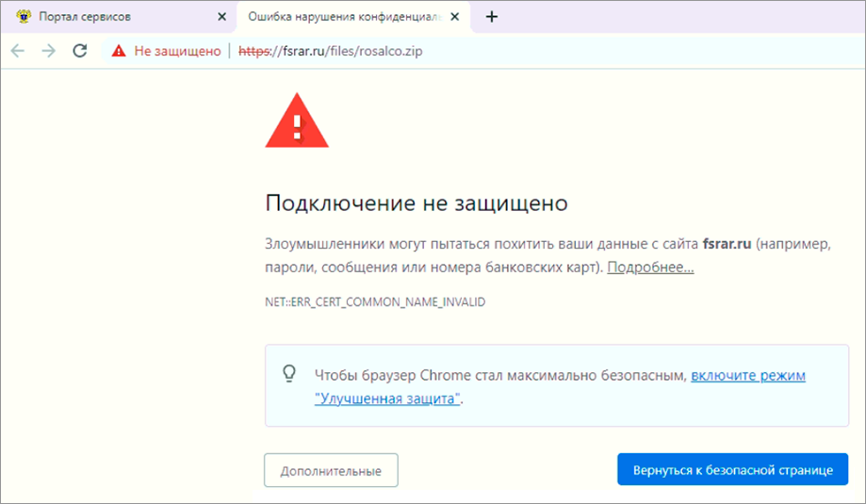The height and width of the screenshot is (504, 866).
Task: Open the red warning triangle security indicator
Action: pos(119,51)
